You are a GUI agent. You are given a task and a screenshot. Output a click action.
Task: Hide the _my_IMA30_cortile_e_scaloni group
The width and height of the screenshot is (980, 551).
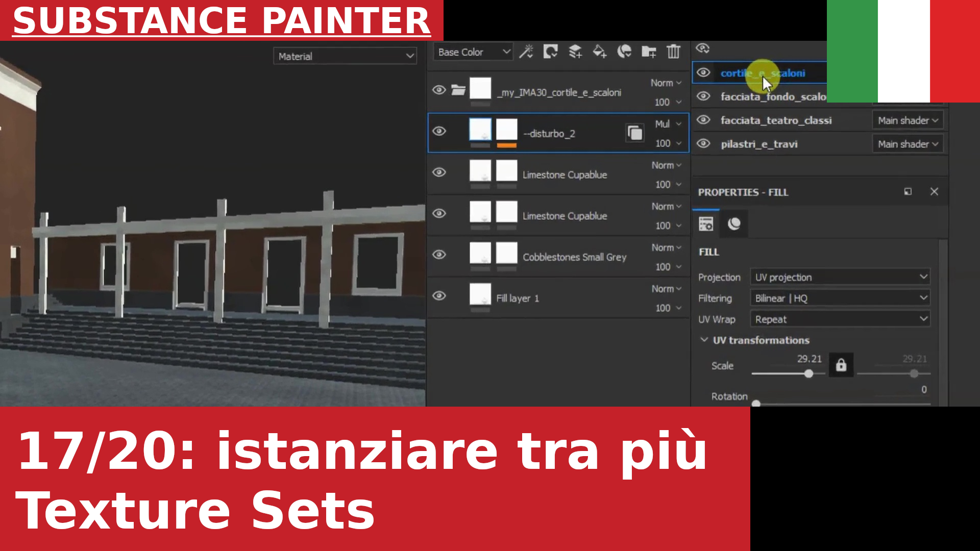coord(439,90)
